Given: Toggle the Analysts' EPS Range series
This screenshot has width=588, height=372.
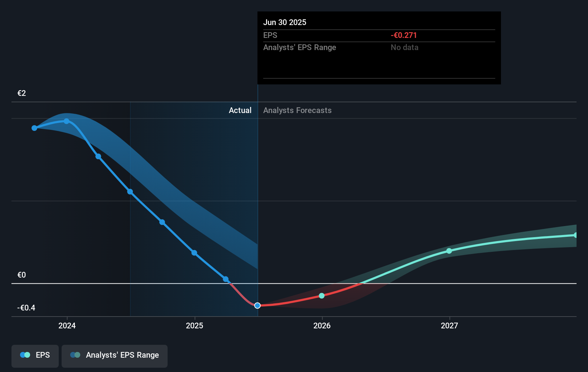Looking at the screenshot, I should (x=115, y=356).
